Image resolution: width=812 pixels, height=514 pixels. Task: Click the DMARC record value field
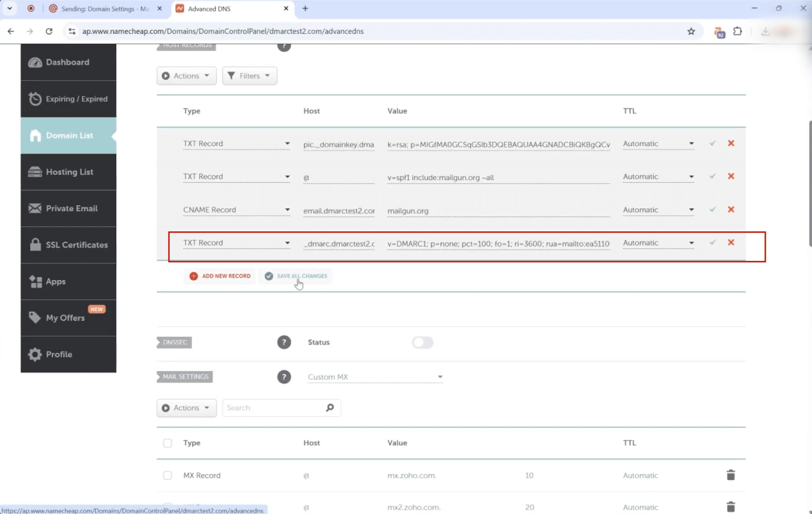pos(498,244)
